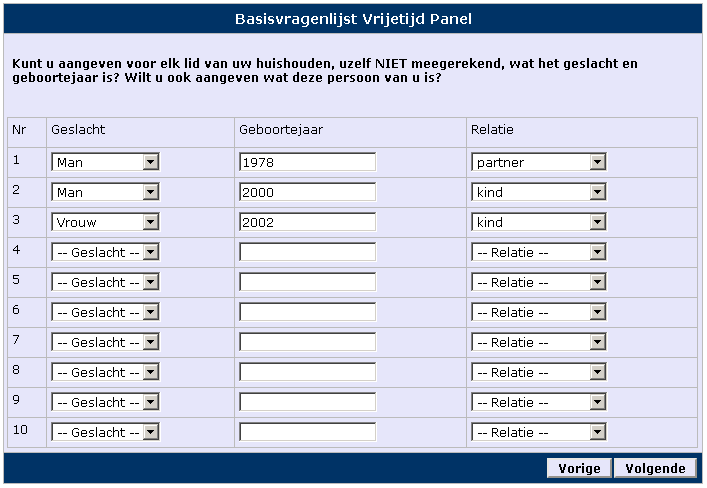The width and height of the screenshot is (707, 488).
Task: Expand the Relatie dropdown in row 6
Action: [539, 312]
